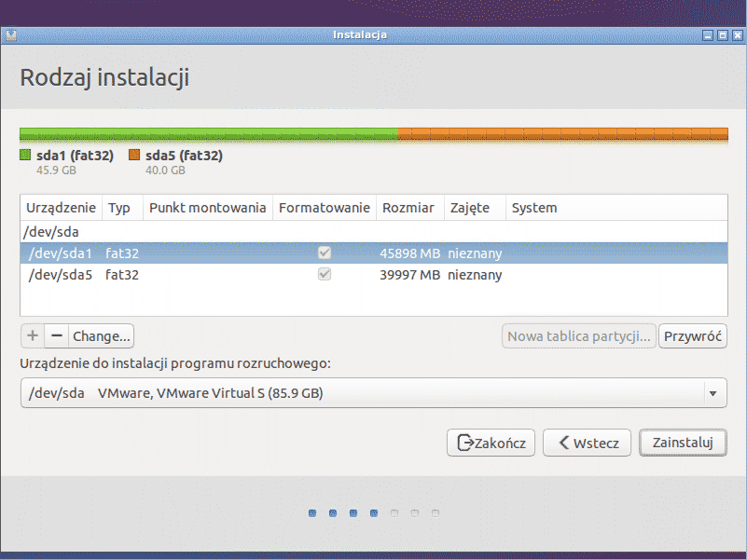The image size is (747, 560).
Task: Click the green sda1 legend square
Action: coord(25,156)
